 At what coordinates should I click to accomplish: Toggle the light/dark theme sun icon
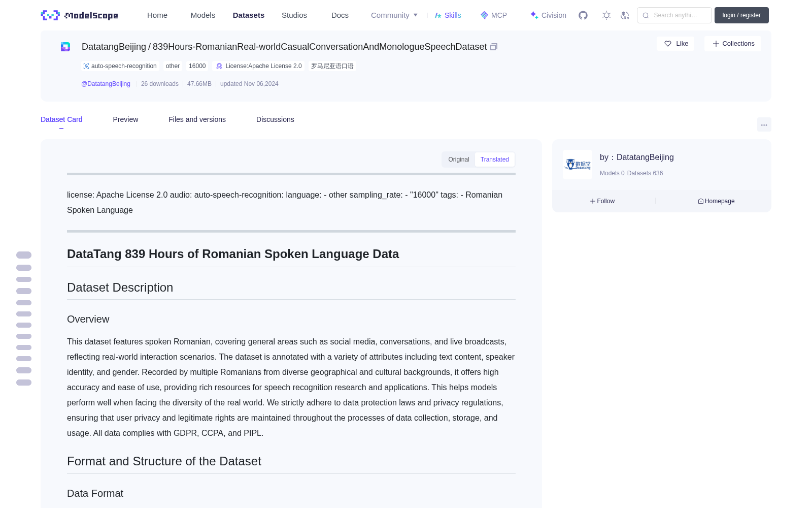click(606, 15)
